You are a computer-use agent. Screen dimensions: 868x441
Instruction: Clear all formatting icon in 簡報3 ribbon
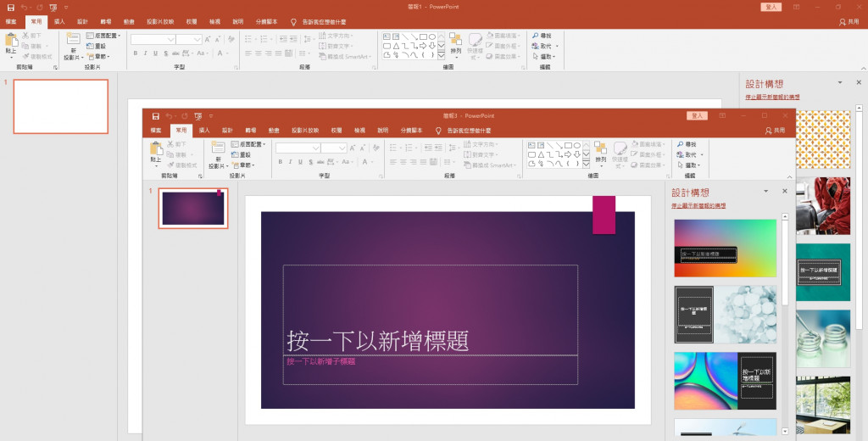376,148
